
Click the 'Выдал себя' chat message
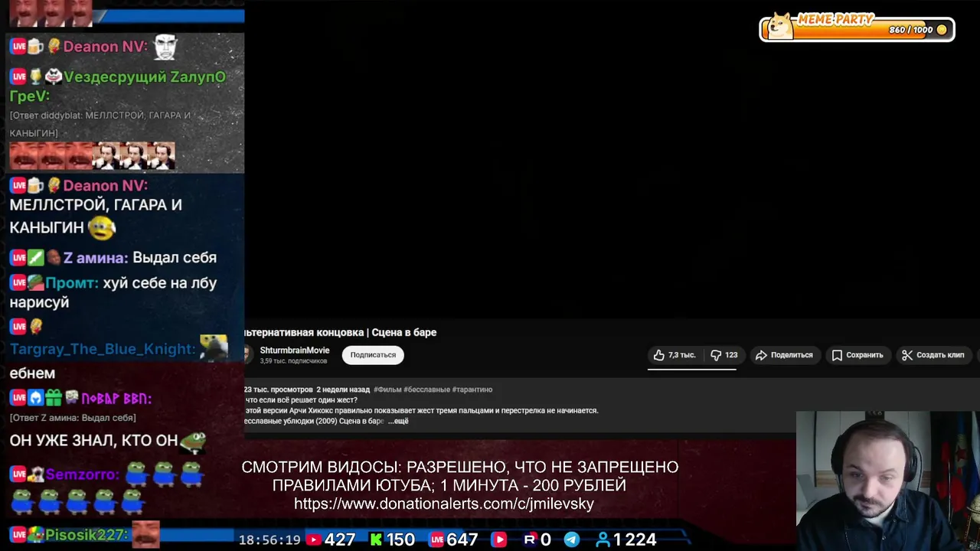coord(175,258)
